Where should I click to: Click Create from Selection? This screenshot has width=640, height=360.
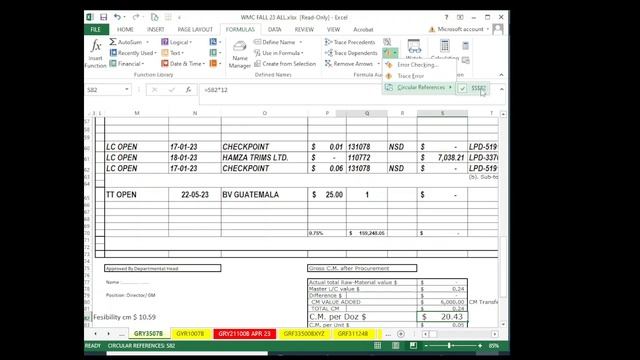285,64
